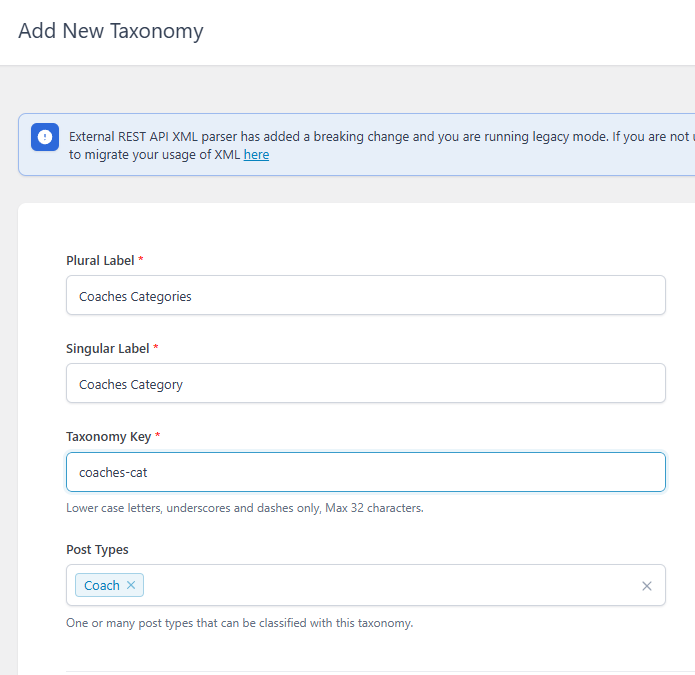The image size is (695, 675).
Task: Click the exclamation notice icon
Action: pos(45,137)
